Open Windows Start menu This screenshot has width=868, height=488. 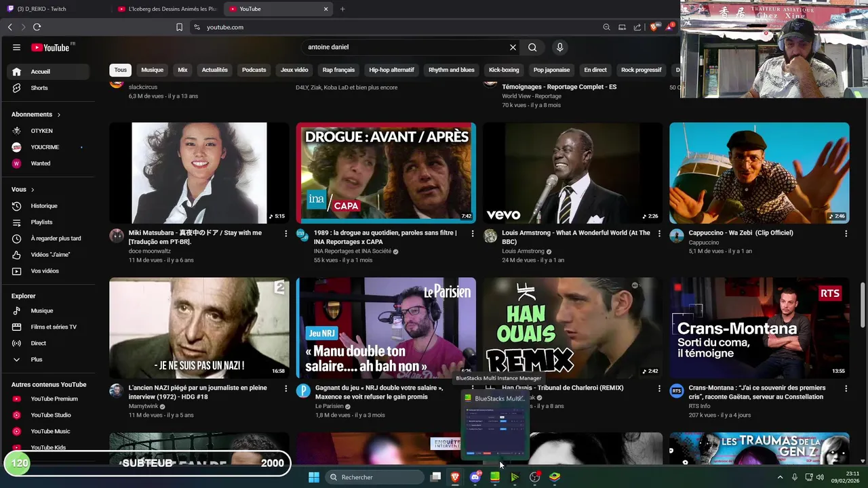click(313, 477)
